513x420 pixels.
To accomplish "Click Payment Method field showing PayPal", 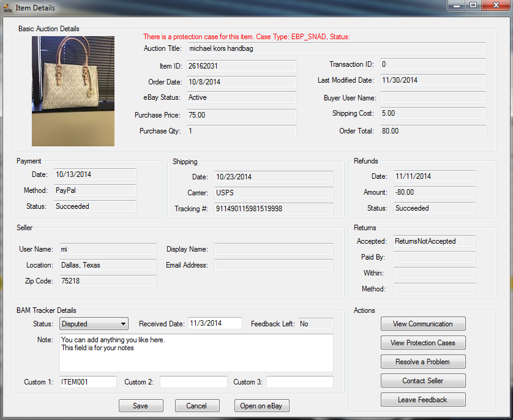I will pyautogui.click(x=95, y=190).
